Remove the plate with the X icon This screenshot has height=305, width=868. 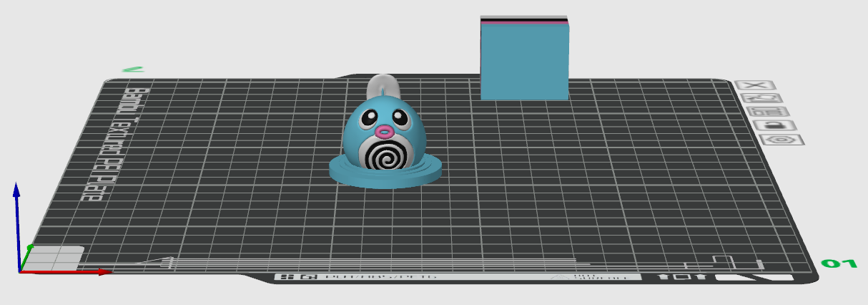click(756, 86)
